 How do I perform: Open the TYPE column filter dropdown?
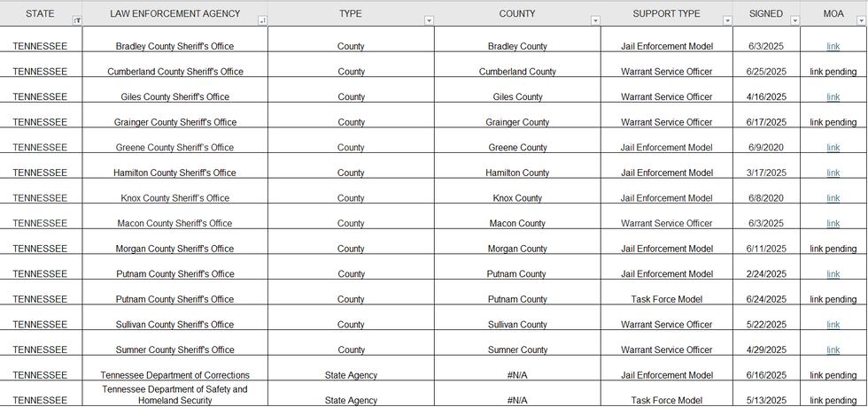point(429,20)
